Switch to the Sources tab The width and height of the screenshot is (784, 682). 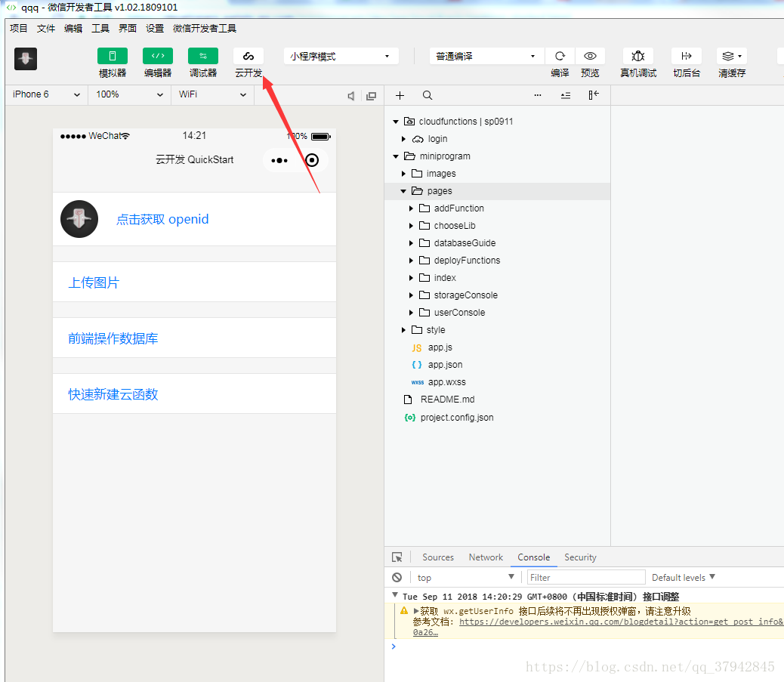[438, 557]
